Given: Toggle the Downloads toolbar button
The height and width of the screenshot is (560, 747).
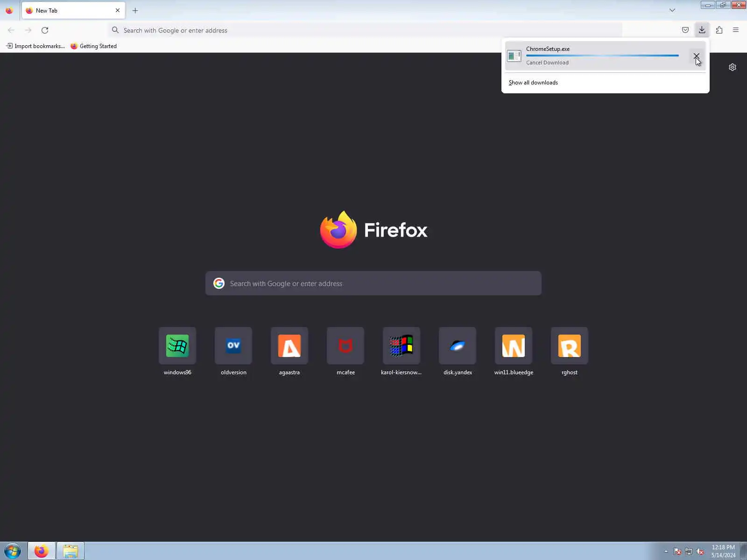Looking at the screenshot, I should [x=702, y=30].
